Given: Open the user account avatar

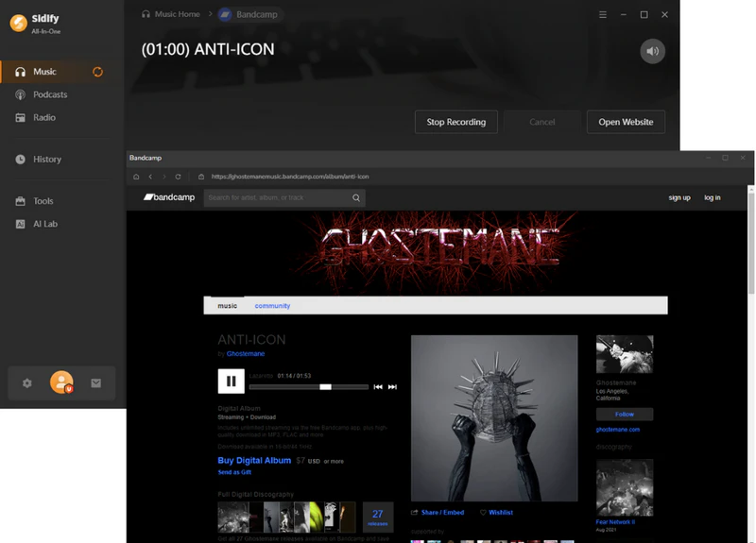Looking at the screenshot, I should 61,382.
